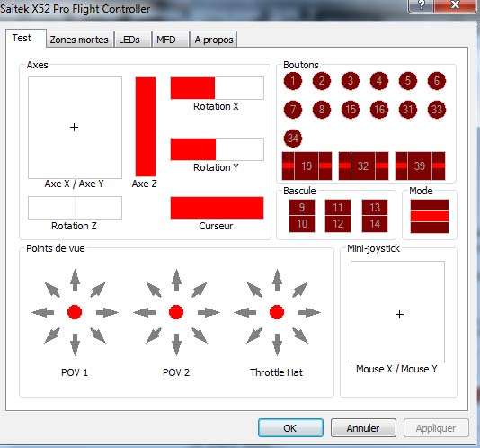
Task: Click button indicator 31
Action: [x=408, y=110]
